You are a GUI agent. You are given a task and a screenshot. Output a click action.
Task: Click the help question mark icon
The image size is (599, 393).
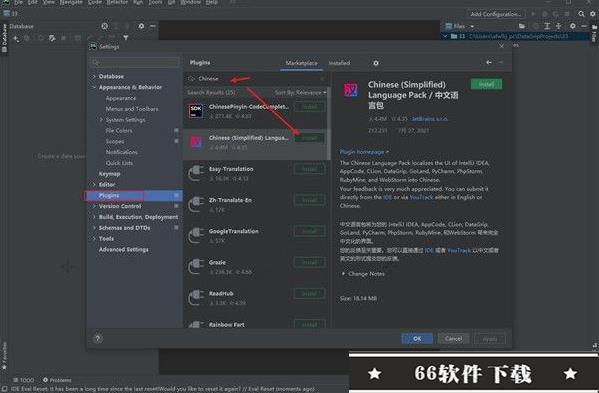pyautogui.click(x=98, y=338)
